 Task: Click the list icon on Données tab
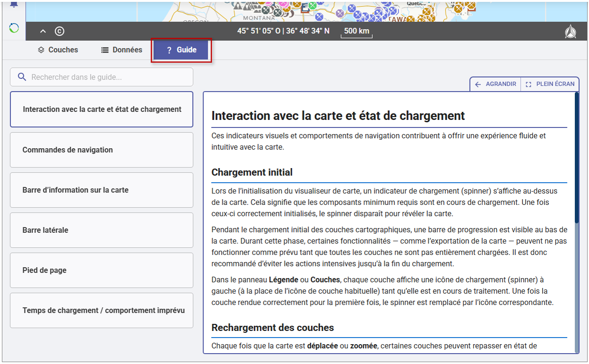tap(105, 50)
